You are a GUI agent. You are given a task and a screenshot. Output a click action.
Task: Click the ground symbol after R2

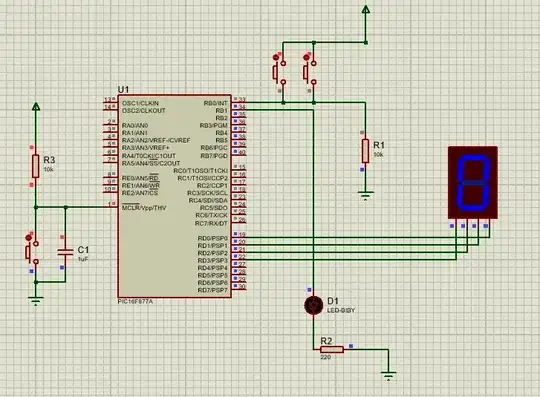[388, 376]
